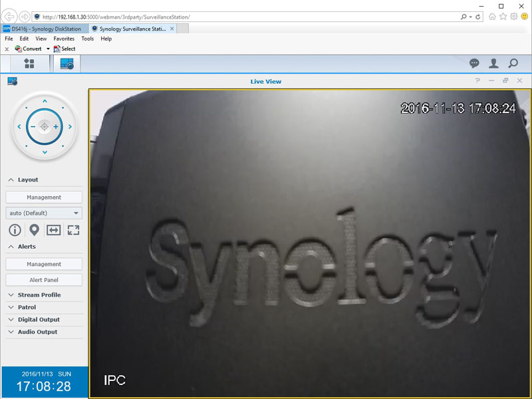
Task: Open browser home icon
Action: point(492,16)
